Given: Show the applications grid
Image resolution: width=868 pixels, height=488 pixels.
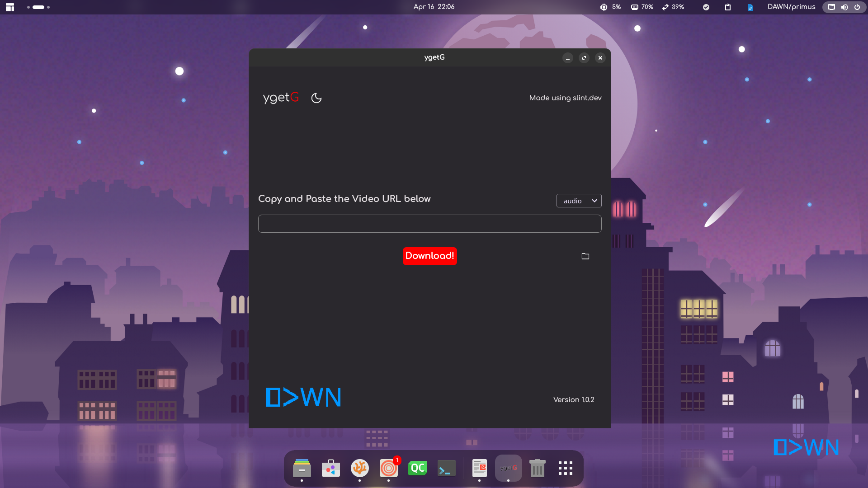Looking at the screenshot, I should point(565,469).
